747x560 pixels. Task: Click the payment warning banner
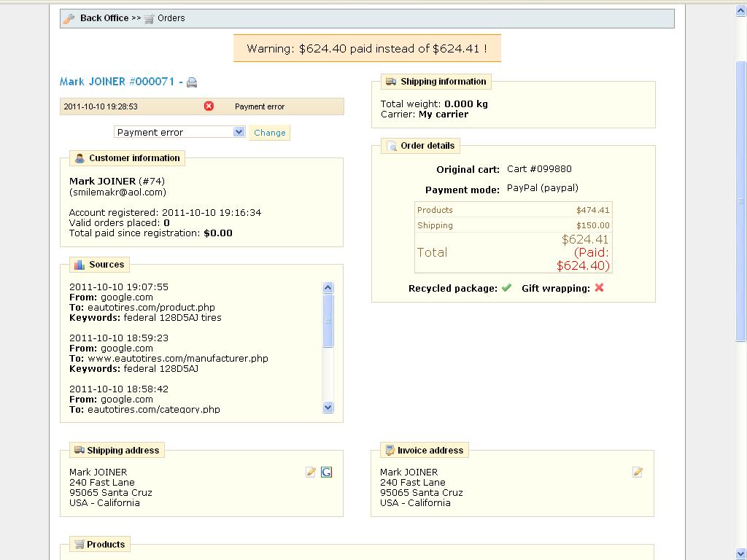367,48
